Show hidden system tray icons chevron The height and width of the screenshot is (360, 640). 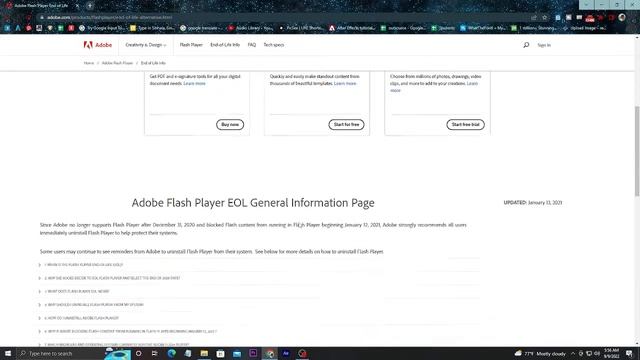tap(573, 353)
